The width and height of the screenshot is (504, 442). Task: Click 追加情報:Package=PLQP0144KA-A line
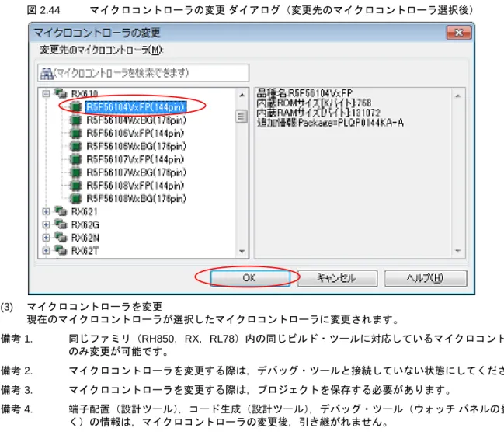coord(330,123)
